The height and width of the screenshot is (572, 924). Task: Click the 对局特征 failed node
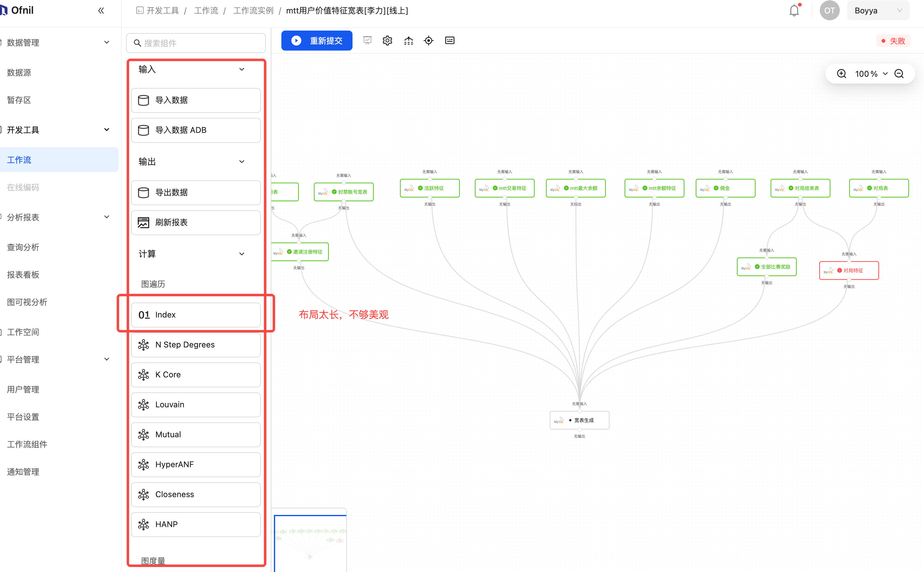[x=849, y=270]
